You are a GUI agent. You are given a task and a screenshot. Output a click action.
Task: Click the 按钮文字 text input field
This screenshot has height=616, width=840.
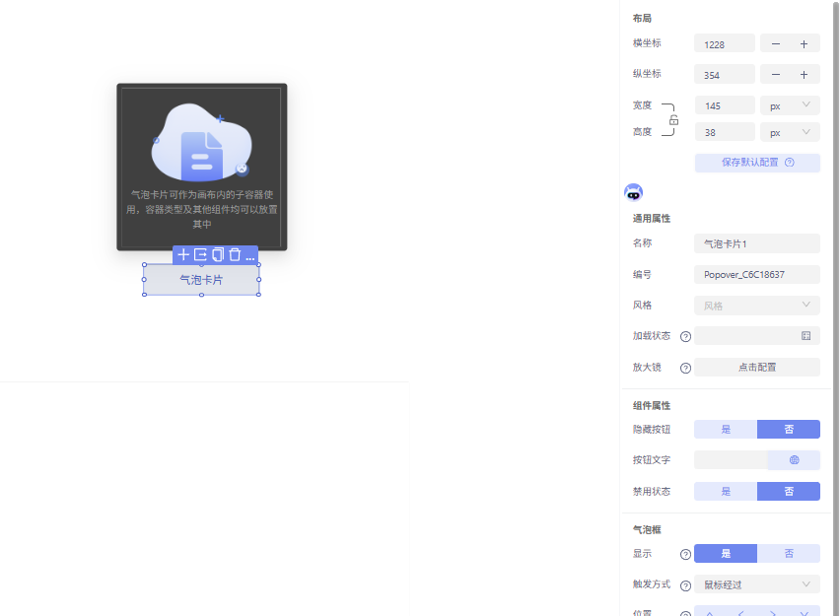tap(731, 460)
